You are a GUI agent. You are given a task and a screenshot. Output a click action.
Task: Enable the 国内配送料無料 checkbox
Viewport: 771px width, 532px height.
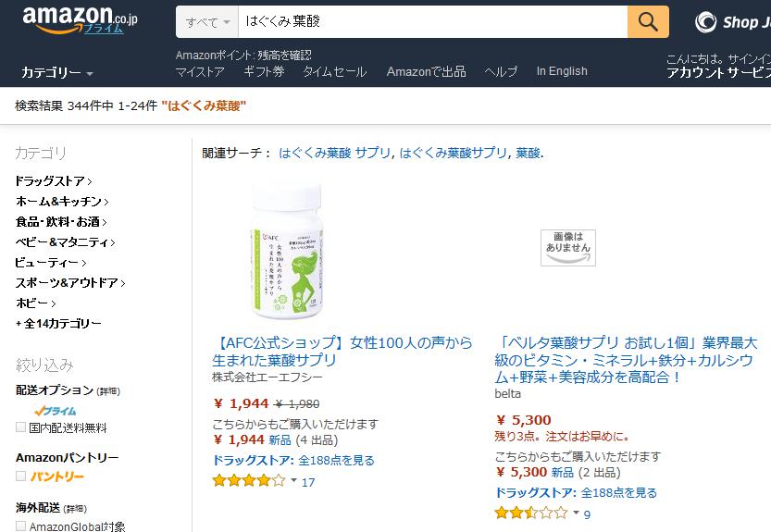tap(20, 427)
